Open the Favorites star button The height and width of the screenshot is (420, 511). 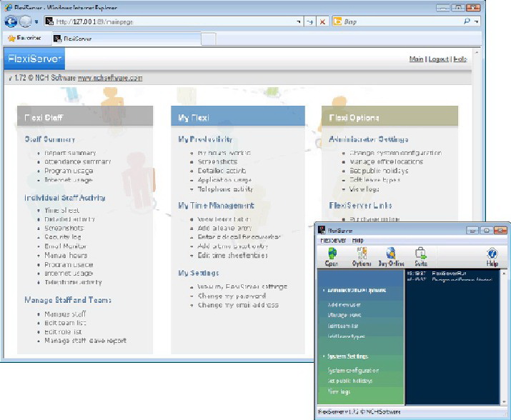tap(25, 38)
